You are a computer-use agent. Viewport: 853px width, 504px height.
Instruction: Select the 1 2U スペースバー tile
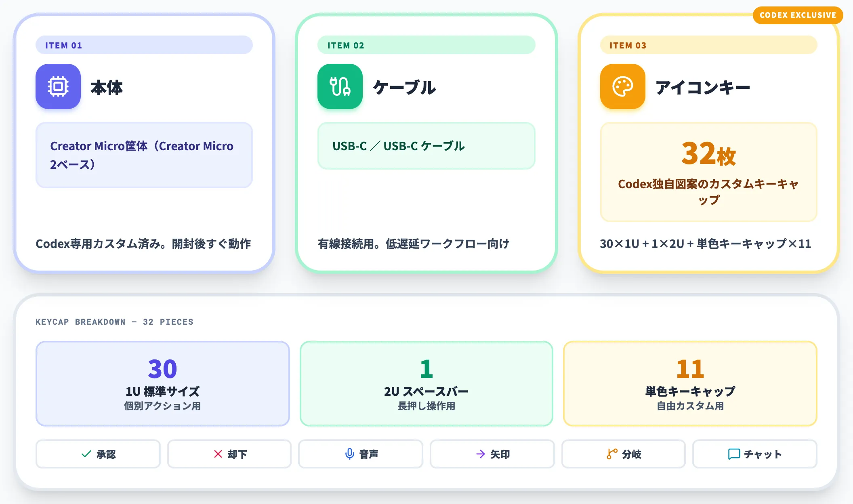pos(426,384)
